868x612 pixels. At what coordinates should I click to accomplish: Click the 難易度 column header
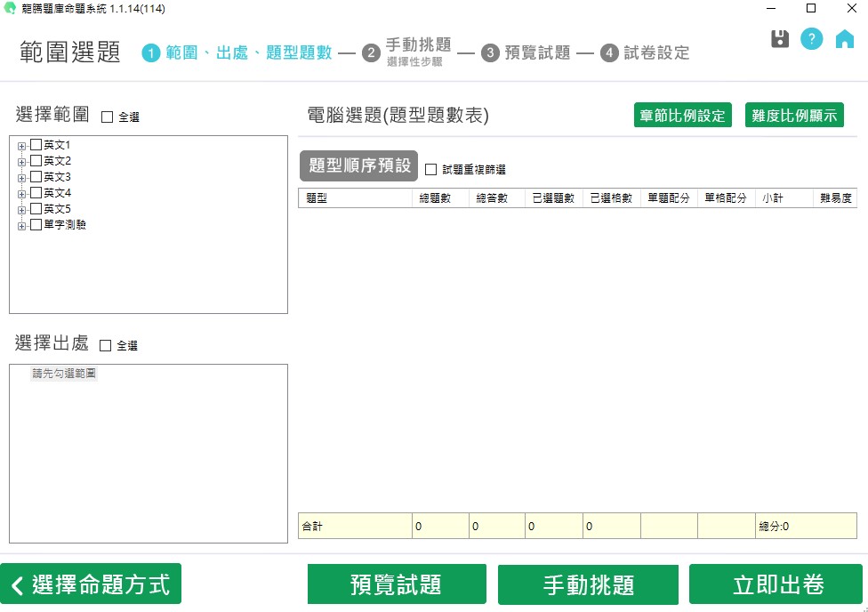[836, 198]
